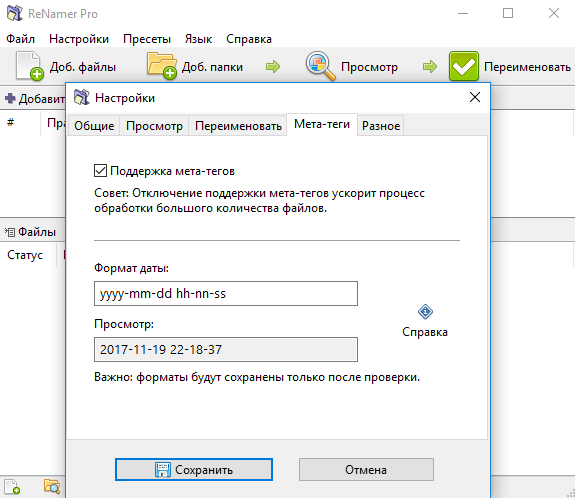This screenshot has width=575, height=498.
Task: Click the Отмена button
Action: [366, 469]
